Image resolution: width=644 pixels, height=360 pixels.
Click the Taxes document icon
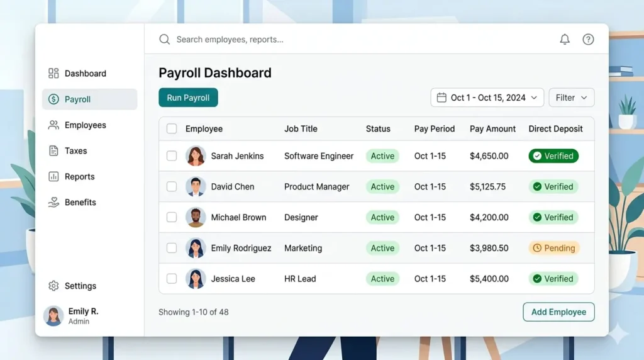pyautogui.click(x=53, y=151)
